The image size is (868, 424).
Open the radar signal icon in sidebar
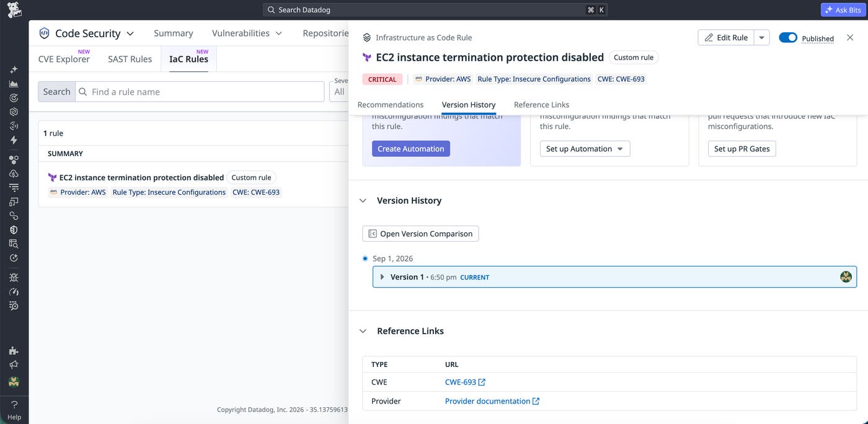(x=14, y=126)
